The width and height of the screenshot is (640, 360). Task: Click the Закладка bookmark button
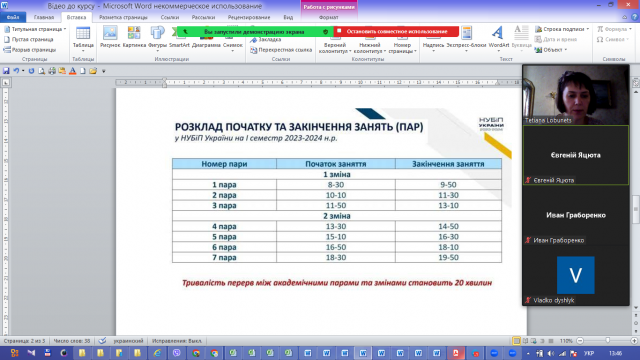[x=266, y=40]
